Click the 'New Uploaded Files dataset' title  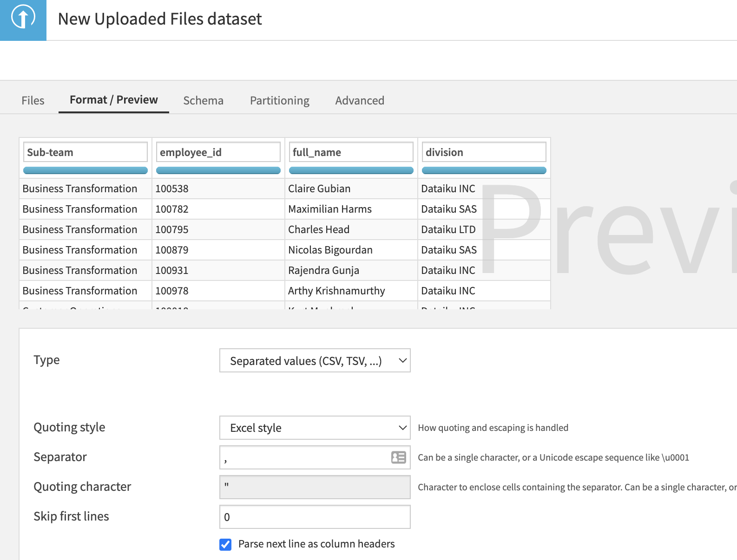click(x=160, y=19)
